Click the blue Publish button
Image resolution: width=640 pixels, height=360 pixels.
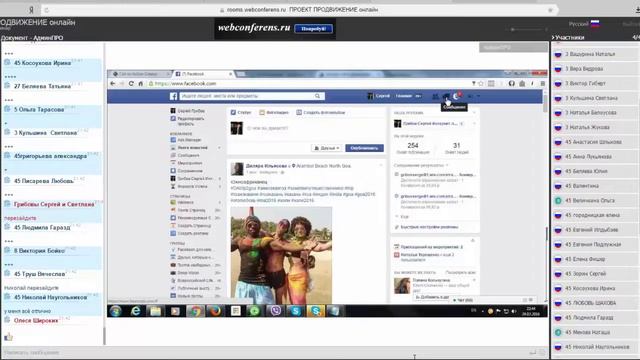[364, 148]
